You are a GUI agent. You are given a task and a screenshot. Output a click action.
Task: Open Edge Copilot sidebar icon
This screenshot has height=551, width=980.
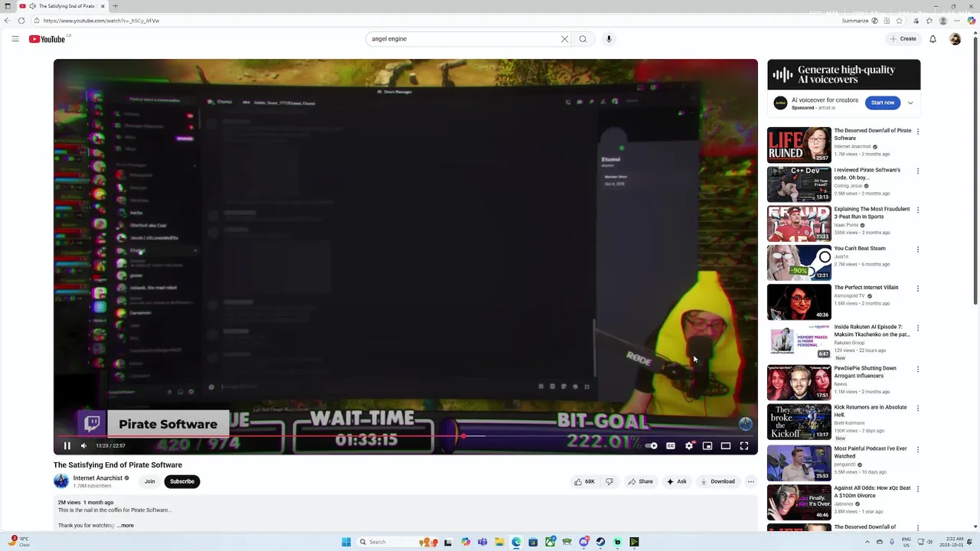972,21
